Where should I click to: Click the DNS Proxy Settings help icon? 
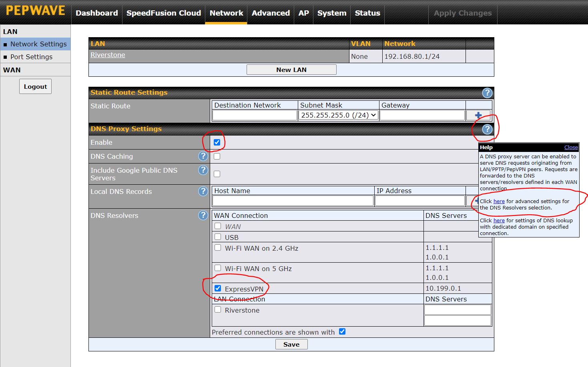(x=487, y=129)
